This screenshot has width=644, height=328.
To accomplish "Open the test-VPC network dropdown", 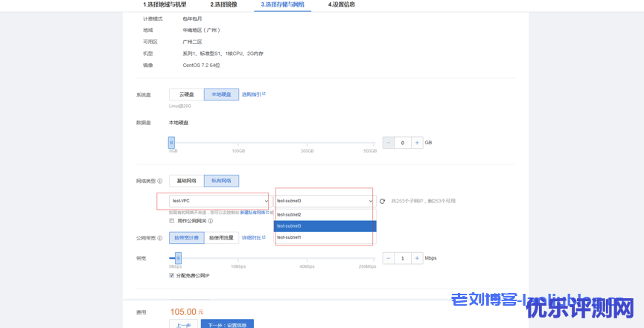I will 213,201.
